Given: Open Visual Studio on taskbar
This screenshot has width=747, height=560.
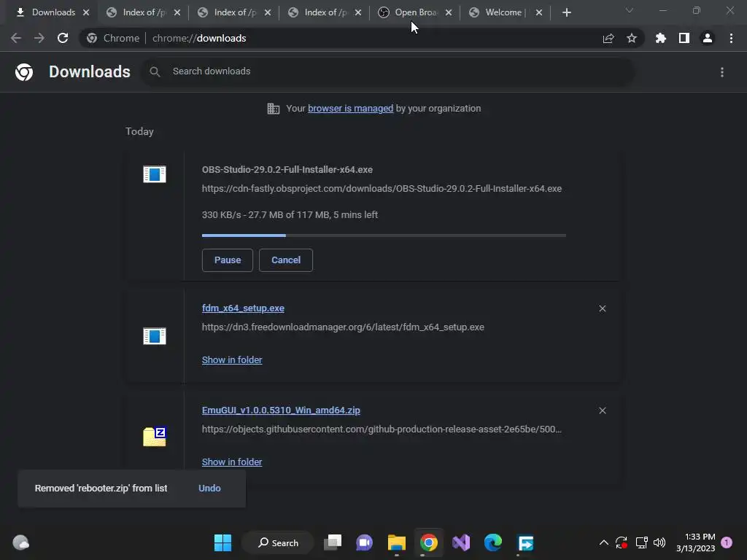Looking at the screenshot, I should (461, 542).
